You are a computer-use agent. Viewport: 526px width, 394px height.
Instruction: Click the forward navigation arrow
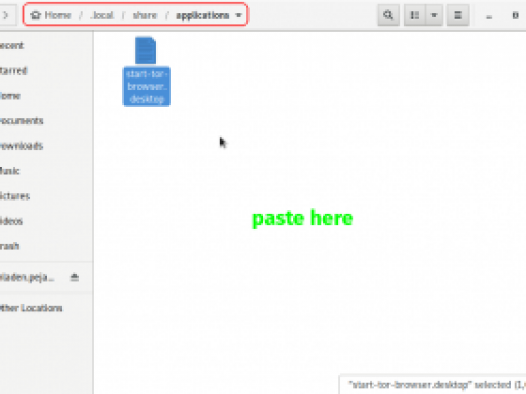point(6,15)
